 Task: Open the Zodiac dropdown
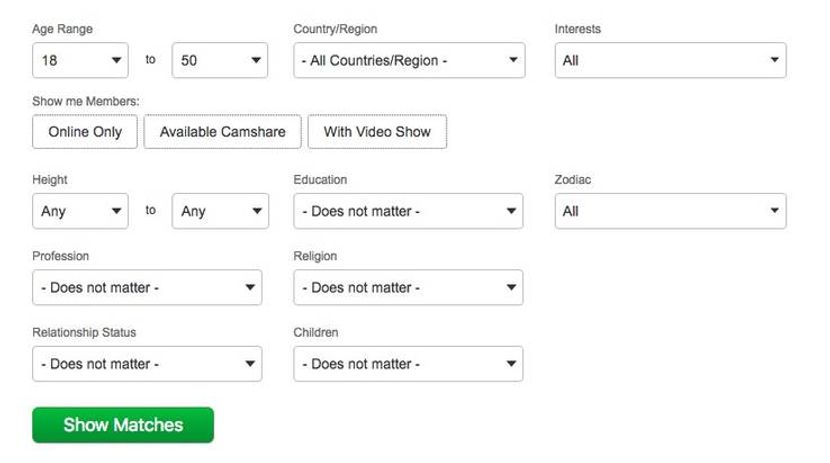(x=670, y=211)
